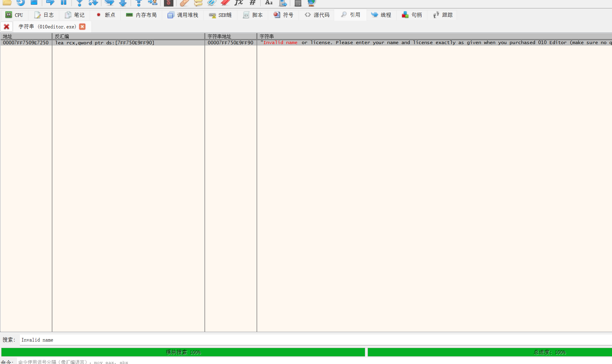Image resolution: width=612 pixels, height=364 pixels.
Task: Click the globe icon in toolbar
Action: click(311, 3)
